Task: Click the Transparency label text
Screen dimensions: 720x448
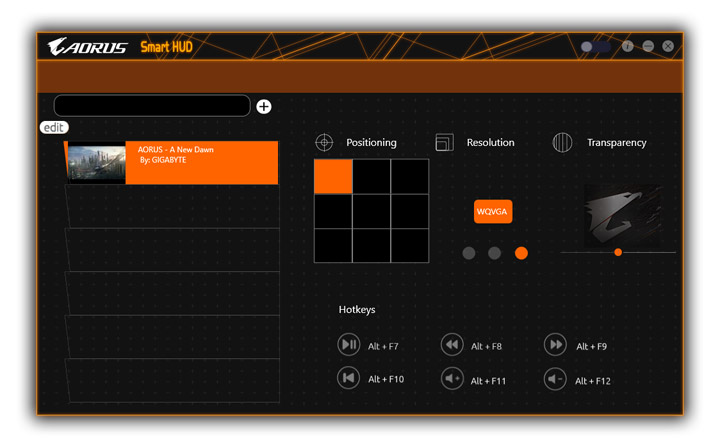Action: (x=617, y=143)
